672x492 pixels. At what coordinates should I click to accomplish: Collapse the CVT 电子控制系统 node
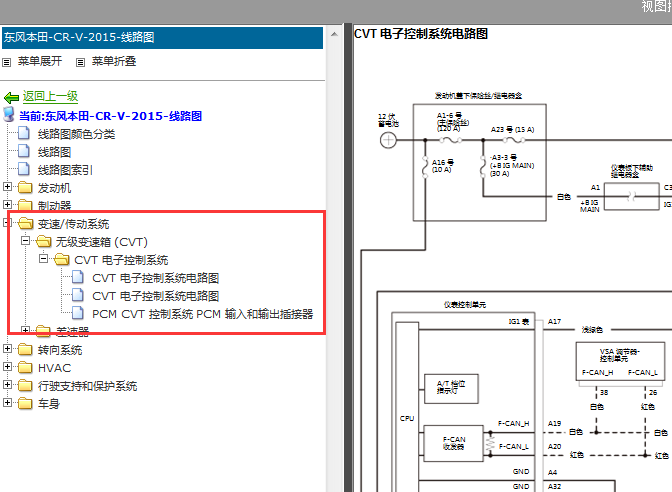(x=43, y=258)
